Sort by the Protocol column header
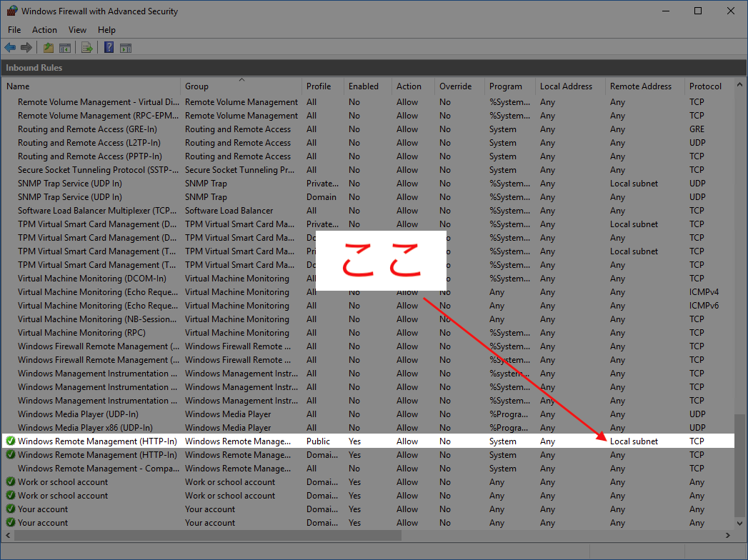This screenshot has height=560, width=748. [709, 86]
